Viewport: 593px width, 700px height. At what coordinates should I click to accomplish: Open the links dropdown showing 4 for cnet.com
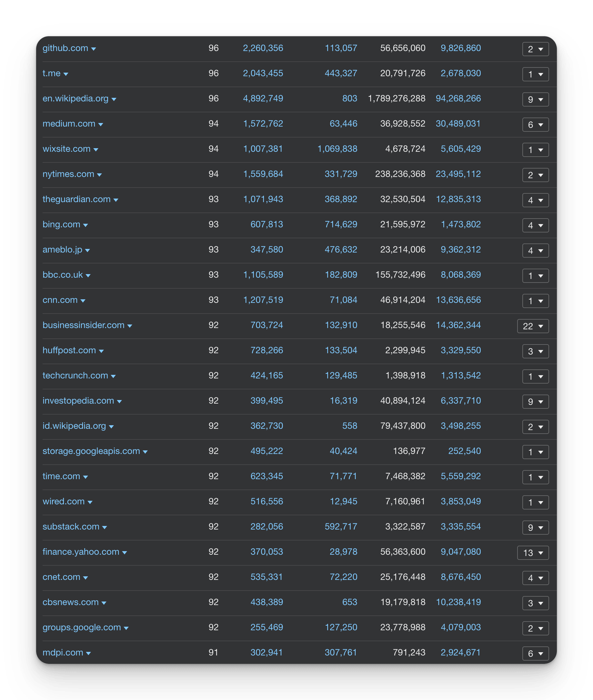(x=536, y=578)
